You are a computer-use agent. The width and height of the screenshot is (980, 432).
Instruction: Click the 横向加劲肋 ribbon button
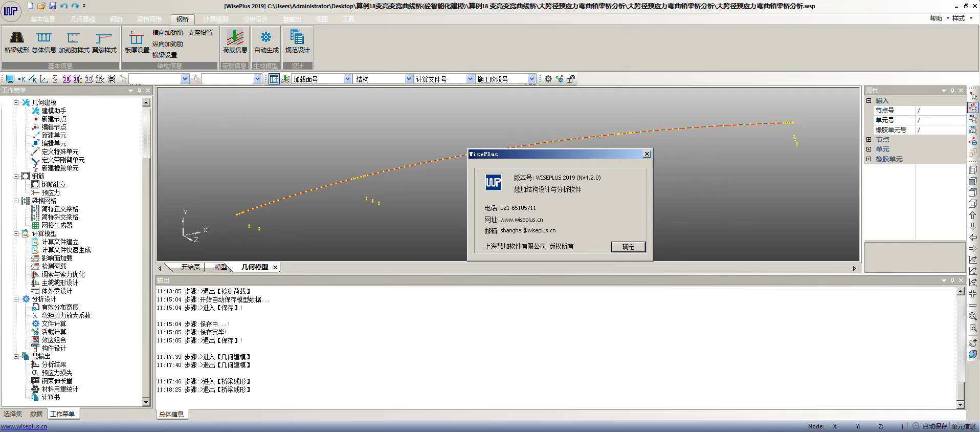[167, 32]
